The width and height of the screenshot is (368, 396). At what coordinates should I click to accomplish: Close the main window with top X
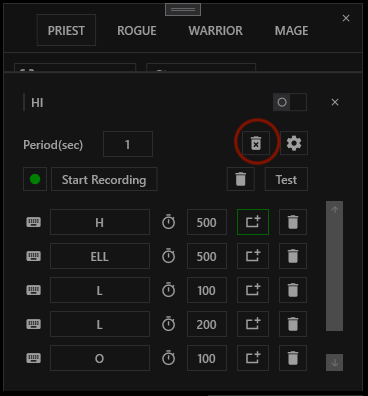[346, 18]
